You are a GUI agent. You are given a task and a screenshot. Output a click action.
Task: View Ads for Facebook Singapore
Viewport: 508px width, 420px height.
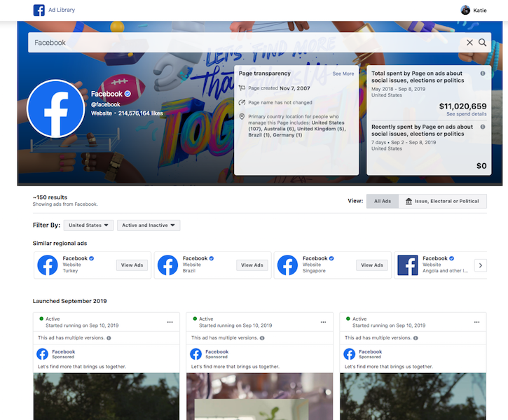point(372,265)
